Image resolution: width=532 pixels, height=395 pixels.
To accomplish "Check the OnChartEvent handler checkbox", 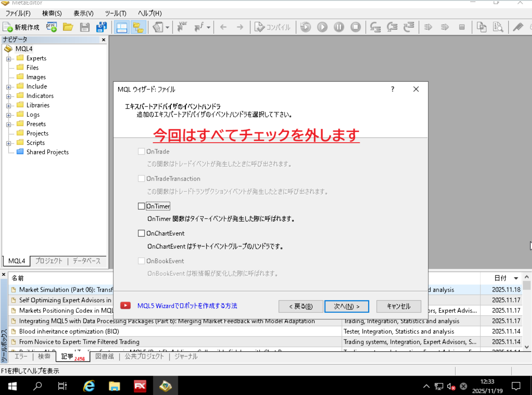I will tap(141, 233).
